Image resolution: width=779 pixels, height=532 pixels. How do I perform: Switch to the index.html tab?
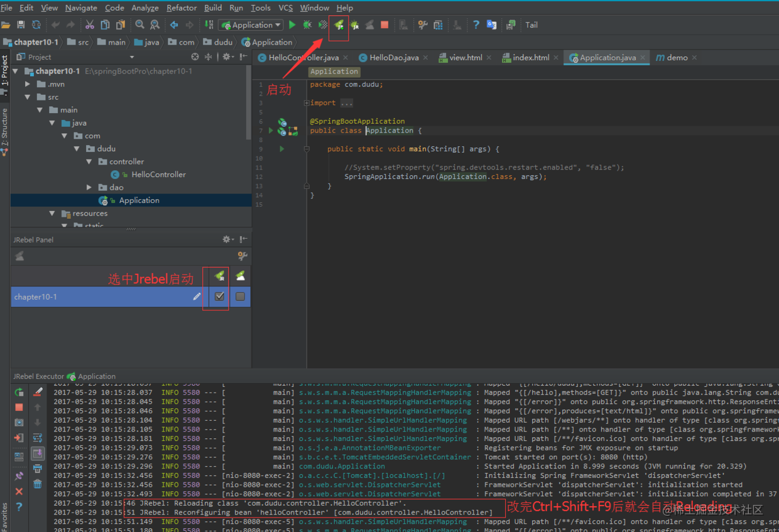[x=531, y=57]
